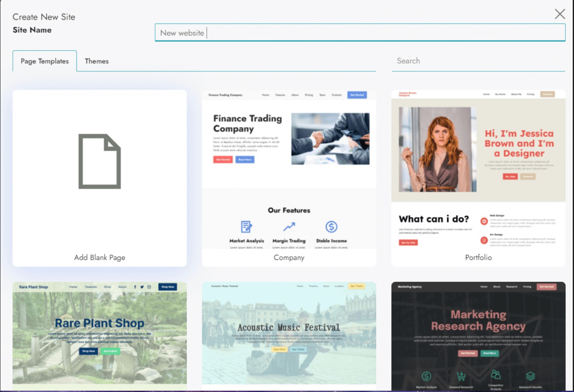The image size is (574, 392).
Task: Pick the Portfolio template label
Action: pos(478,257)
